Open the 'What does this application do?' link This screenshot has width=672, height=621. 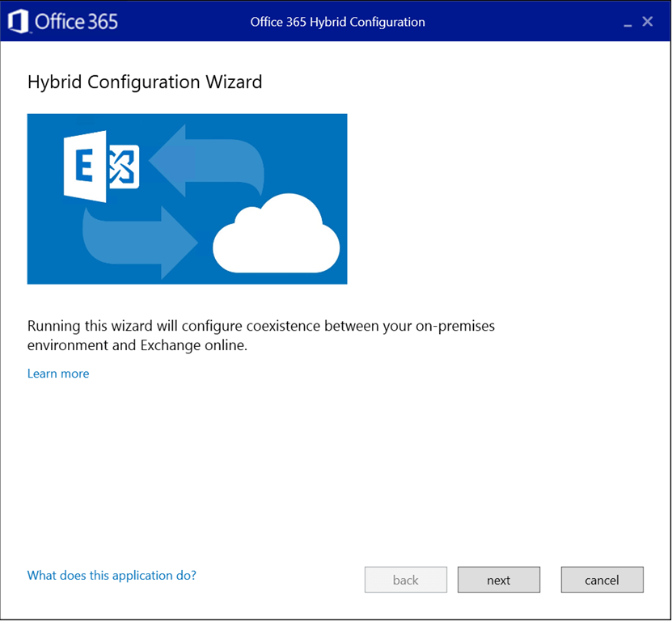(x=111, y=575)
